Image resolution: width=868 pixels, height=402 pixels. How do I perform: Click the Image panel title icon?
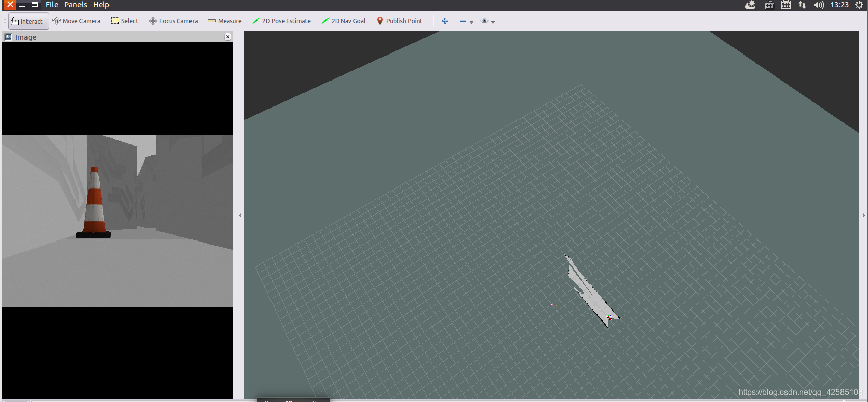tap(8, 37)
